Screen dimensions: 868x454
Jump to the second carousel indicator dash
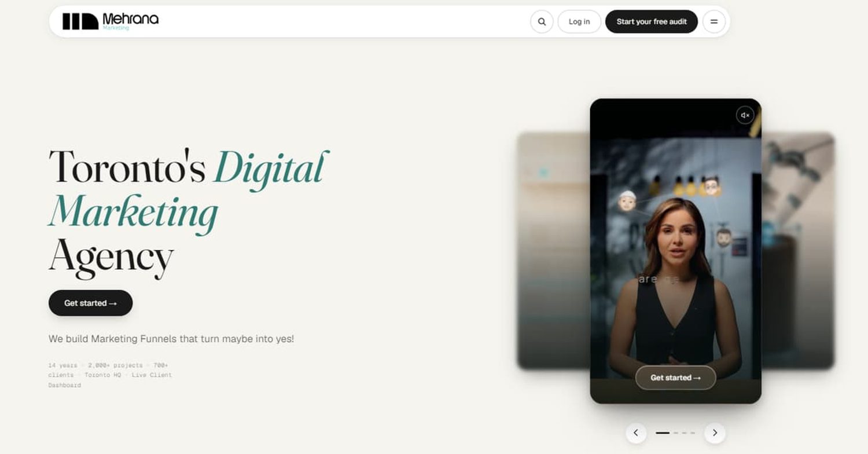point(676,433)
